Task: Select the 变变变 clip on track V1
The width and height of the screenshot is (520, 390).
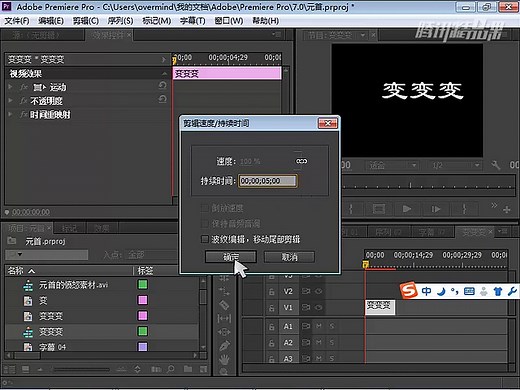Action: coord(380,307)
